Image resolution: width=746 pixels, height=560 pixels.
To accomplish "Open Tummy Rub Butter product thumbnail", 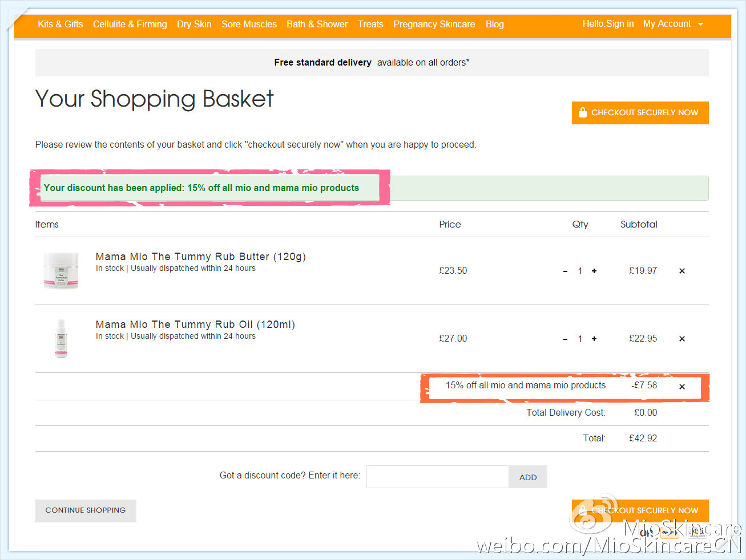I will 61,270.
